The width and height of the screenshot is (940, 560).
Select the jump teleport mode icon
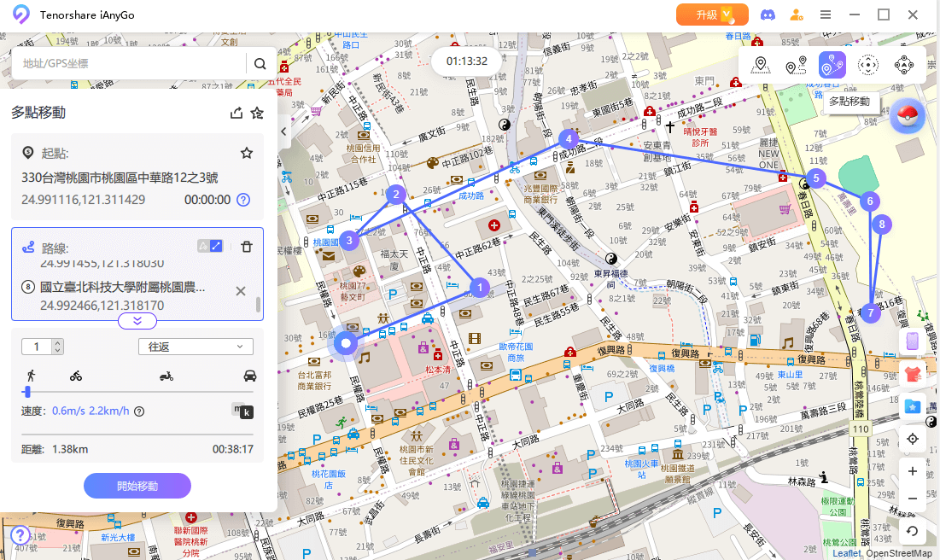coord(904,65)
